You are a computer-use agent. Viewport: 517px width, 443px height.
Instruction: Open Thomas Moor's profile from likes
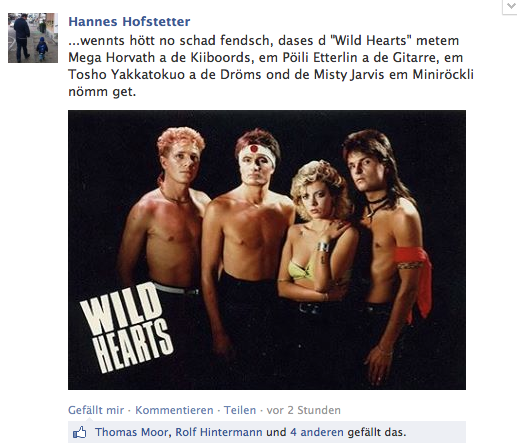pos(133,432)
